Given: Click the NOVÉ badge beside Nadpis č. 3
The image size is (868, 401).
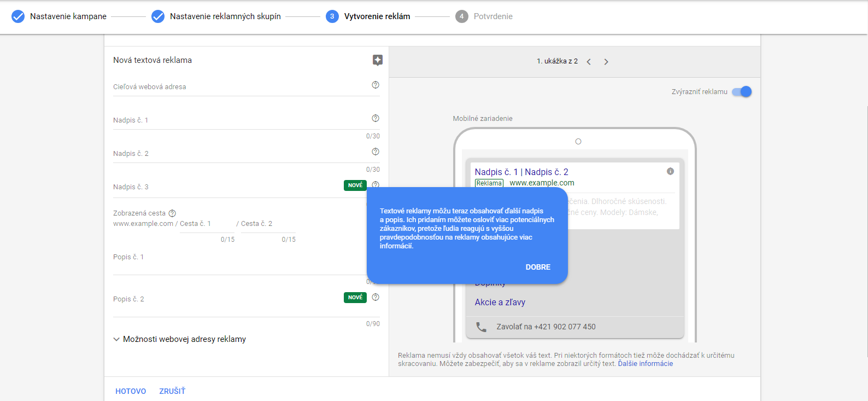Looking at the screenshot, I should (355, 185).
